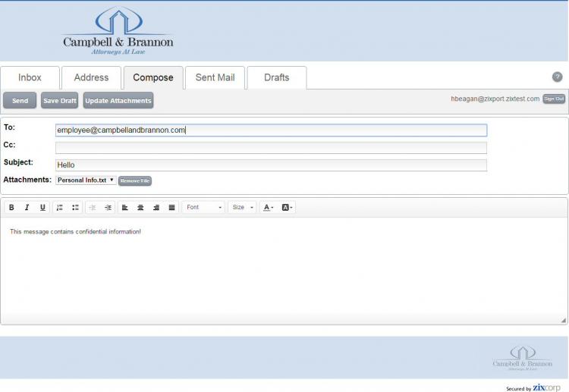Insert a bulleted list
569x392 pixels.
[76, 207]
